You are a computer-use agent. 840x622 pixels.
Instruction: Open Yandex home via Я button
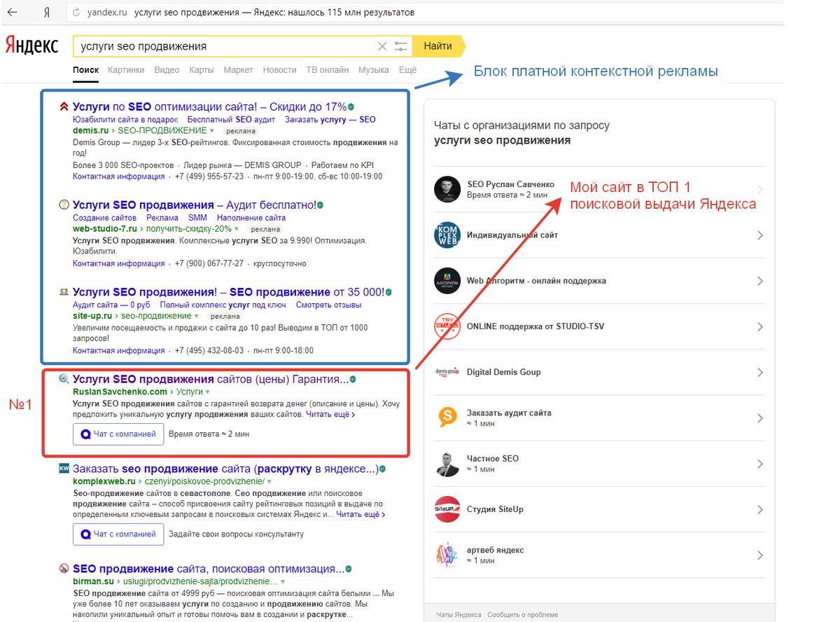pos(46,13)
